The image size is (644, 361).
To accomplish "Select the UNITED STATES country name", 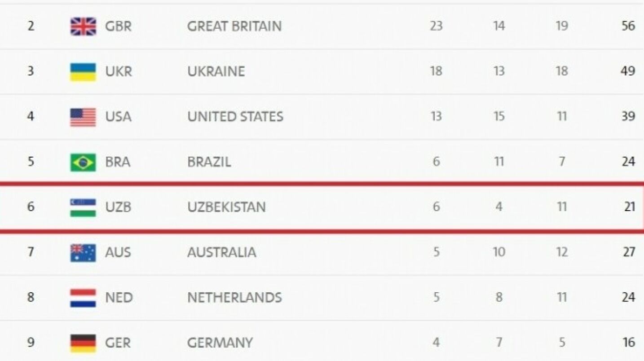I will (235, 117).
